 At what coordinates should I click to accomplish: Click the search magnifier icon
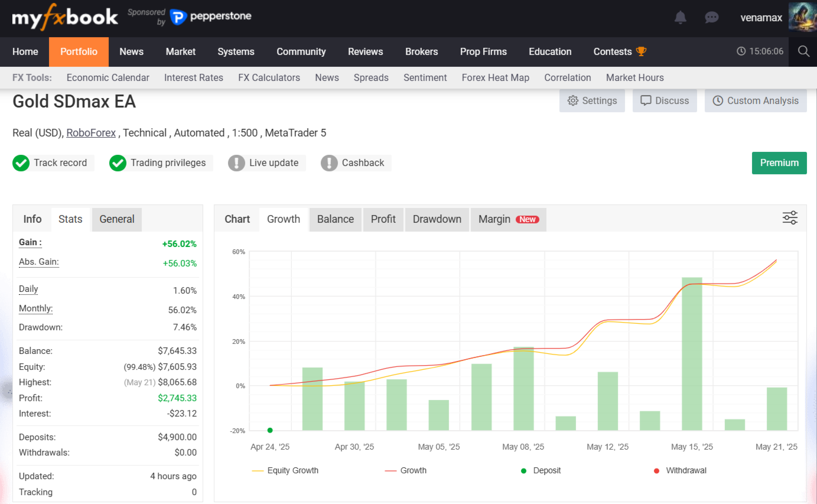coord(803,51)
